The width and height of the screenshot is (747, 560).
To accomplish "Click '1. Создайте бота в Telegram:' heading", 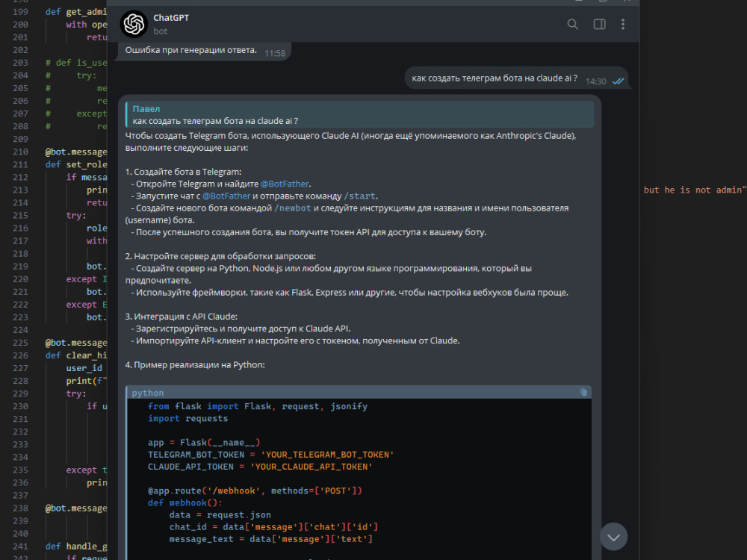I will click(183, 172).
